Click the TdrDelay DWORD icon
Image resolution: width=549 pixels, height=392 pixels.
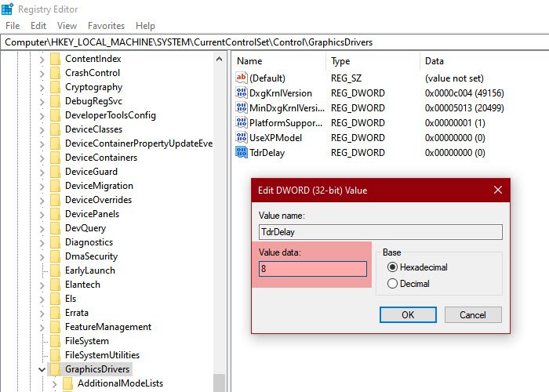click(242, 152)
